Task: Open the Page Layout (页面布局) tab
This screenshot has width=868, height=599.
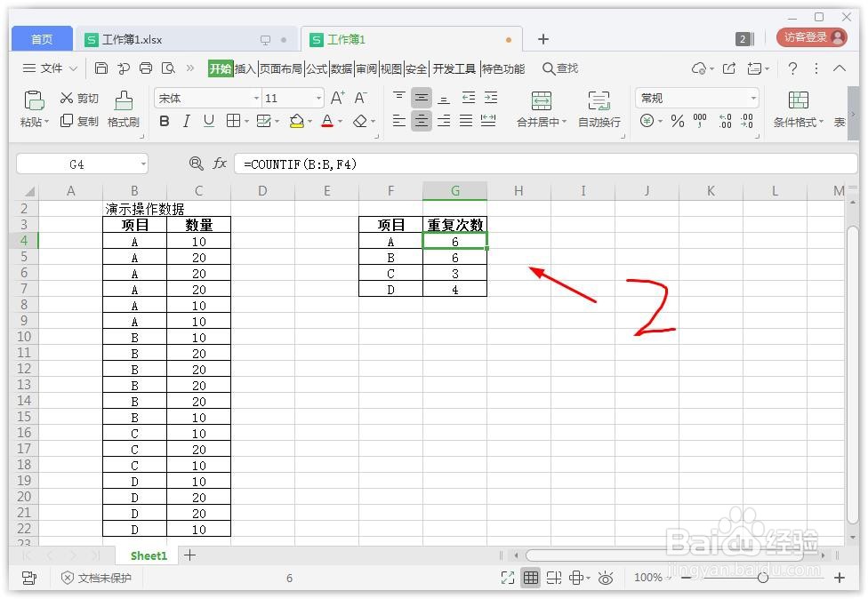Action: 281,68
